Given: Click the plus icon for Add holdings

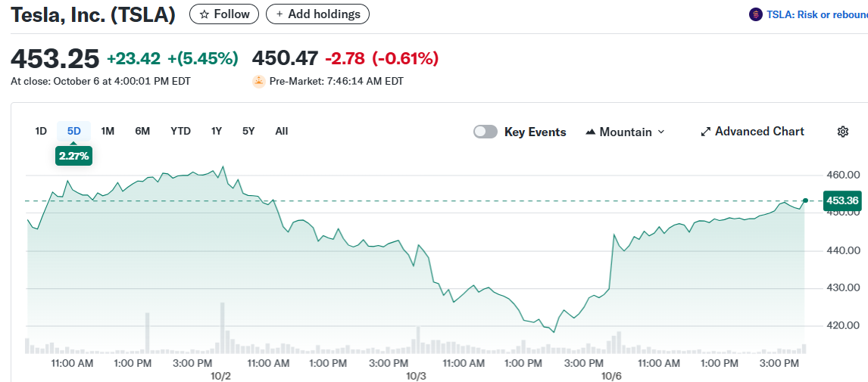Looking at the screenshot, I should pyautogui.click(x=279, y=14).
